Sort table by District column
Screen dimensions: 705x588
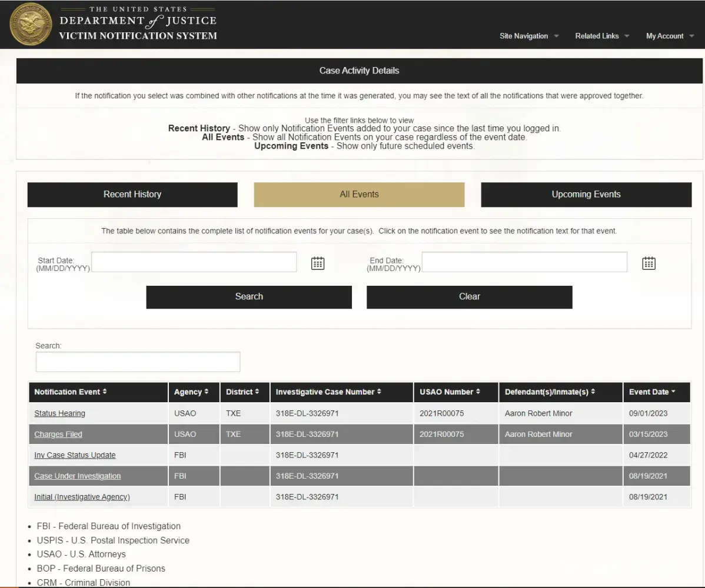tap(242, 392)
